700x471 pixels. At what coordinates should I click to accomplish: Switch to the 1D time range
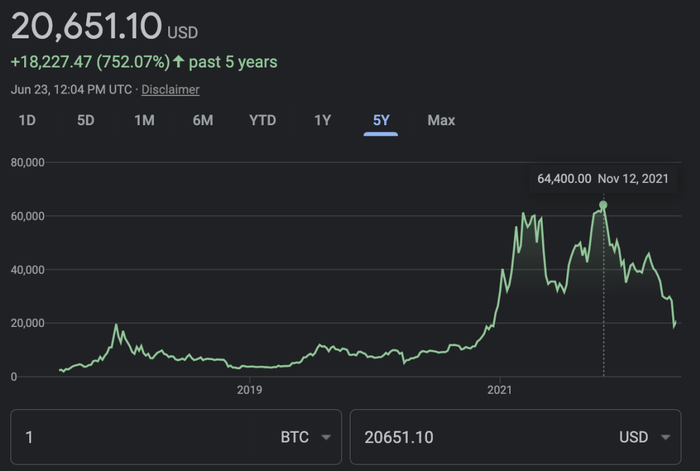[x=27, y=120]
